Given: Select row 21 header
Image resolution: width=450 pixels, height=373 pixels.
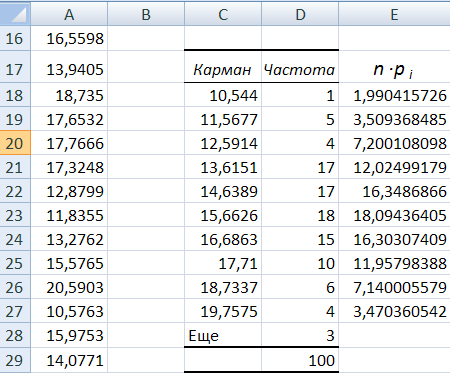Looking at the screenshot, I should click(x=15, y=167).
